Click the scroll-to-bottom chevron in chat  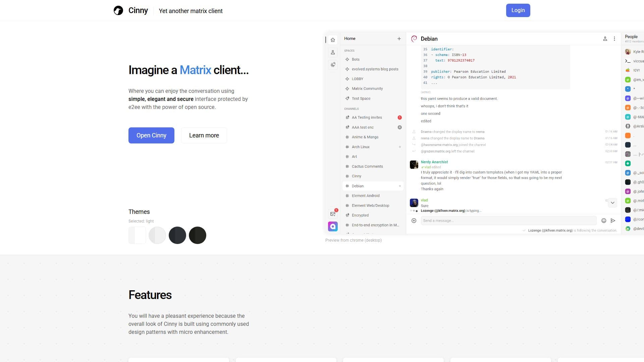point(612,203)
